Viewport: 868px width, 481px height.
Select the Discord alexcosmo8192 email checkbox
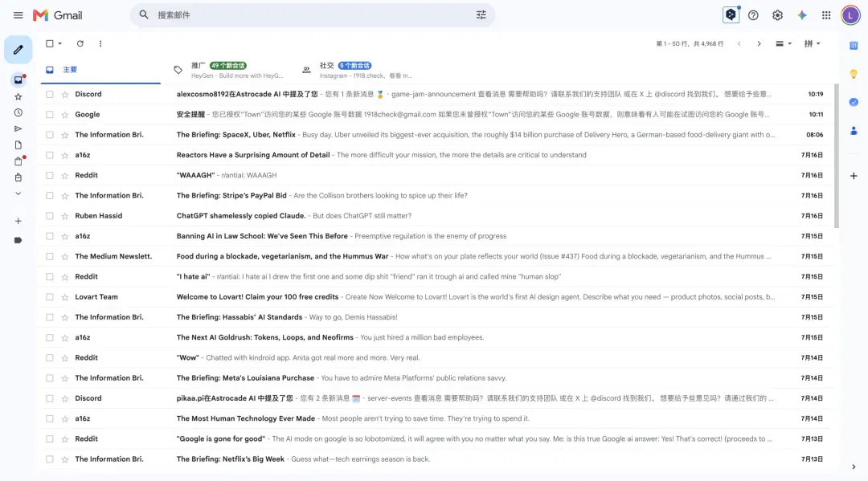(x=50, y=95)
